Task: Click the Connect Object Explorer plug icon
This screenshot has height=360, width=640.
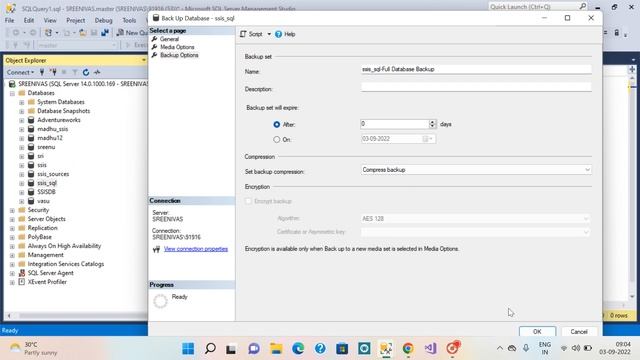Action: tap(42, 72)
